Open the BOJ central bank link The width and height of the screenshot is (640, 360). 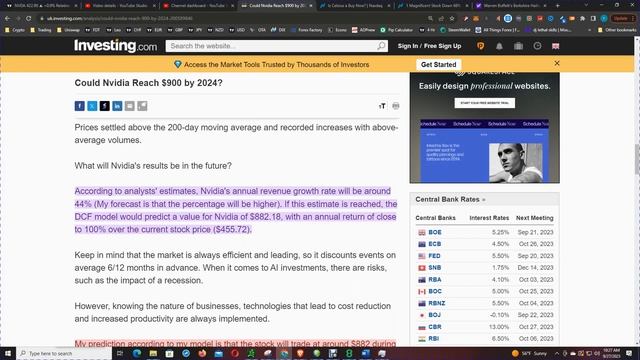pos(434,315)
